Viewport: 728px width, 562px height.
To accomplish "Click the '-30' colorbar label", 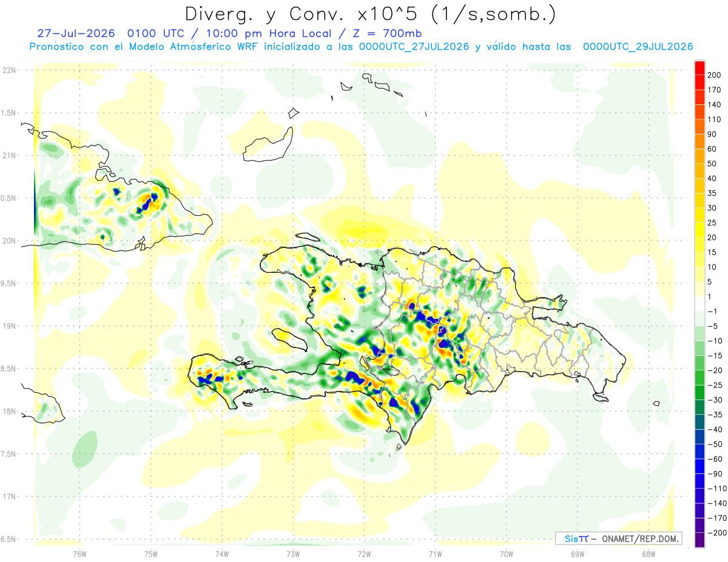I will [715, 400].
